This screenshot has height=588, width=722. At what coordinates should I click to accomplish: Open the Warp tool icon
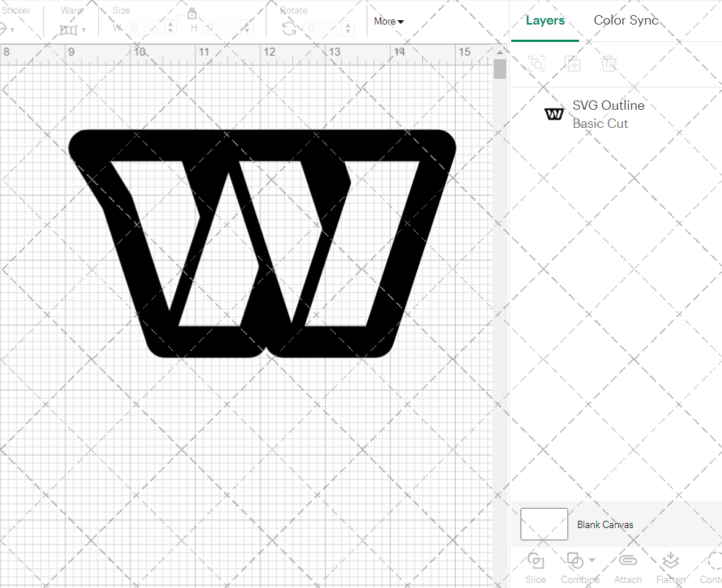pos(69,30)
